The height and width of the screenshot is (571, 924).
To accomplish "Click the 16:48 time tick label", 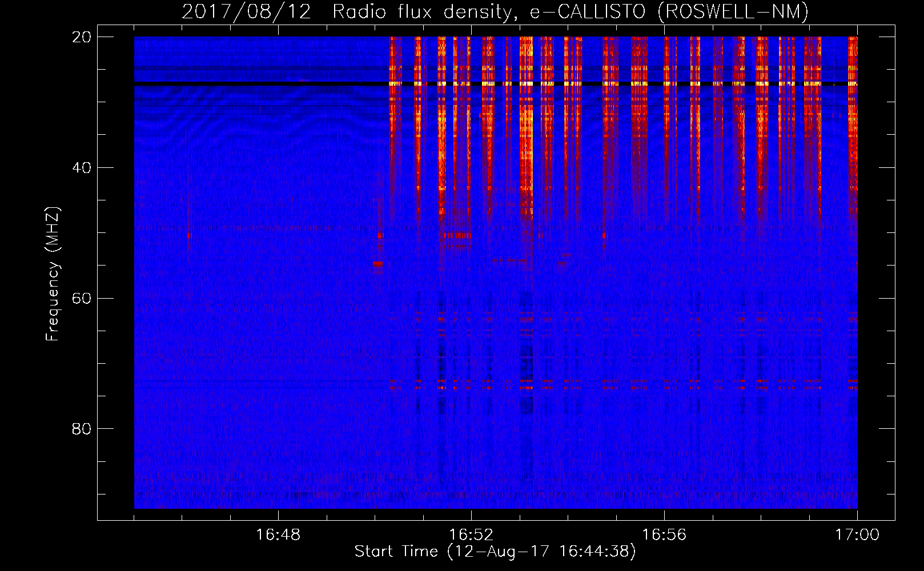I will 278,535.
